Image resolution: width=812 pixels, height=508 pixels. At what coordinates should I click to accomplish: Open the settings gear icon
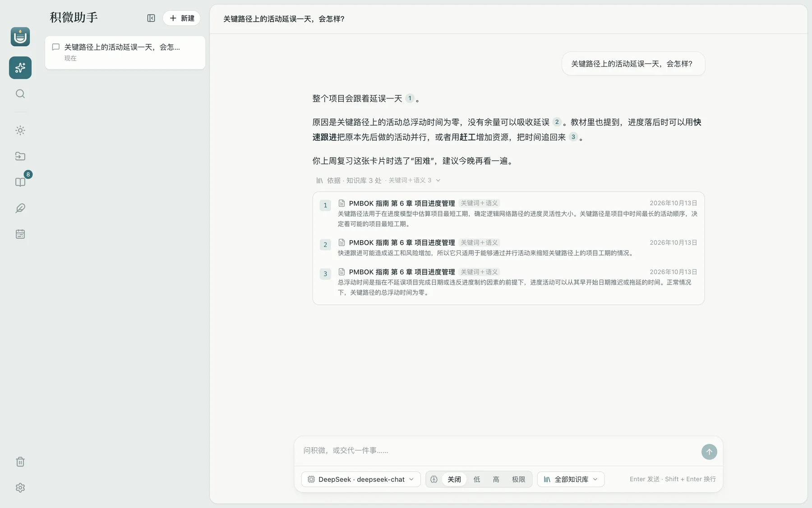[20, 488]
